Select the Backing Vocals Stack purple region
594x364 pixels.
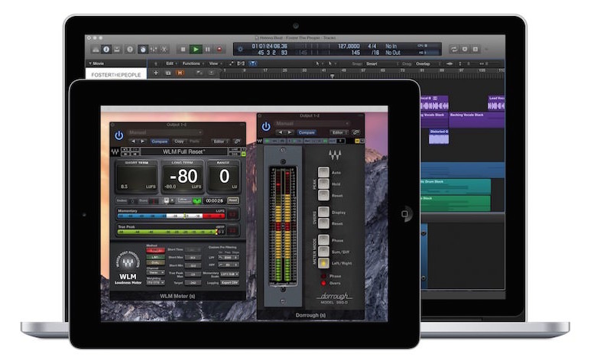(x=476, y=120)
